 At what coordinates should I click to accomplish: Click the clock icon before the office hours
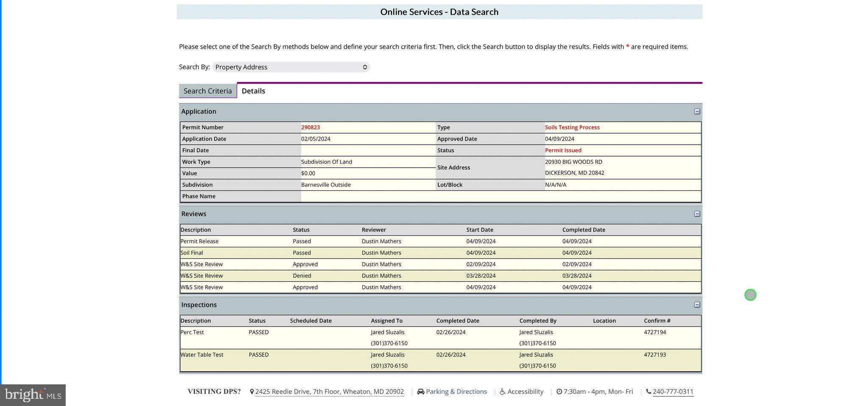pyautogui.click(x=559, y=392)
